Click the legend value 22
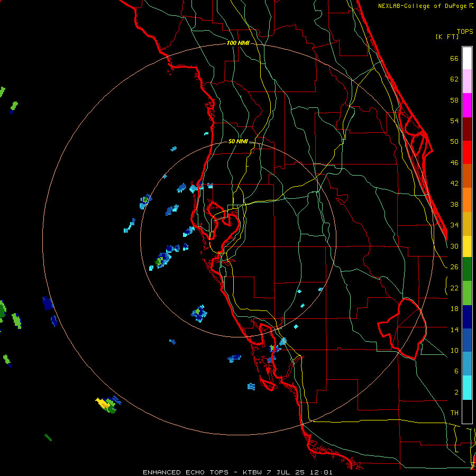The width and height of the screenshot is (476, 476). pos(454,288)
